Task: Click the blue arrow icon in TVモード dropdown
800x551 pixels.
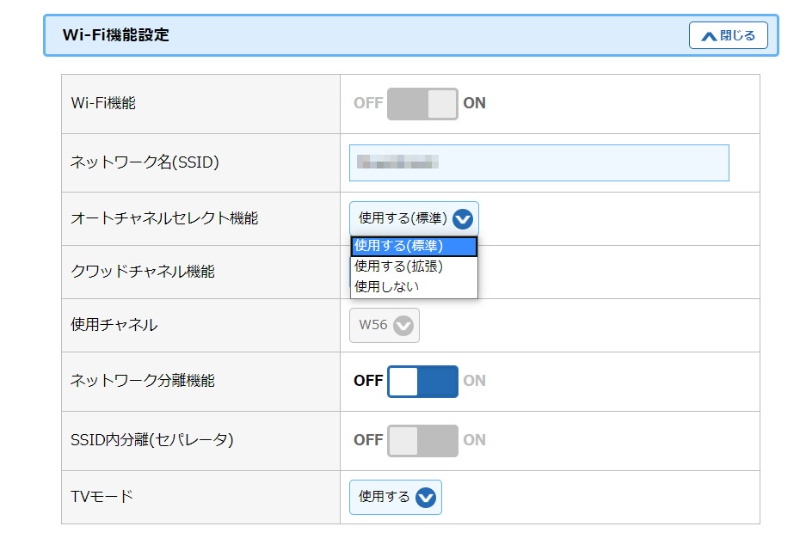Action: [426, 497]
